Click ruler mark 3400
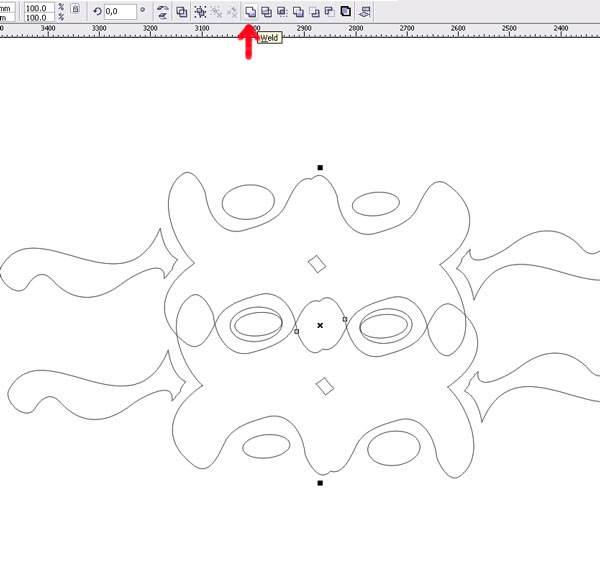This screenshot has width=600, height=563. click(x=48, y=28)
